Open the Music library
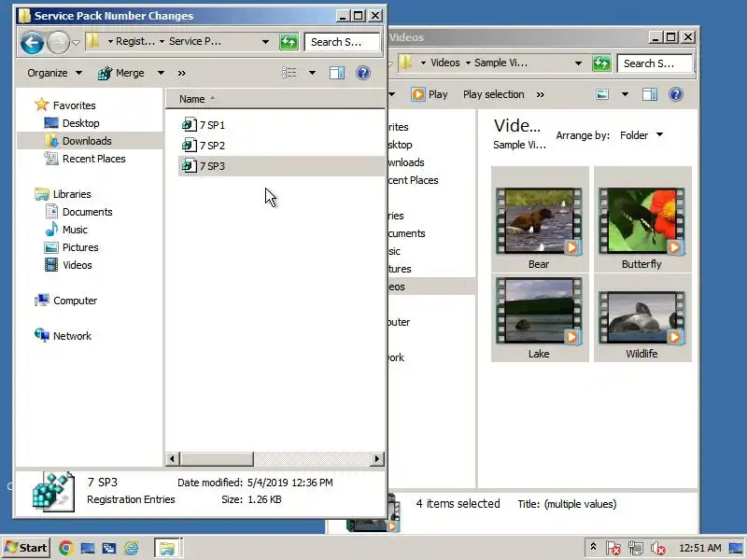Screen dimensions: 747x560 point(65,230)
